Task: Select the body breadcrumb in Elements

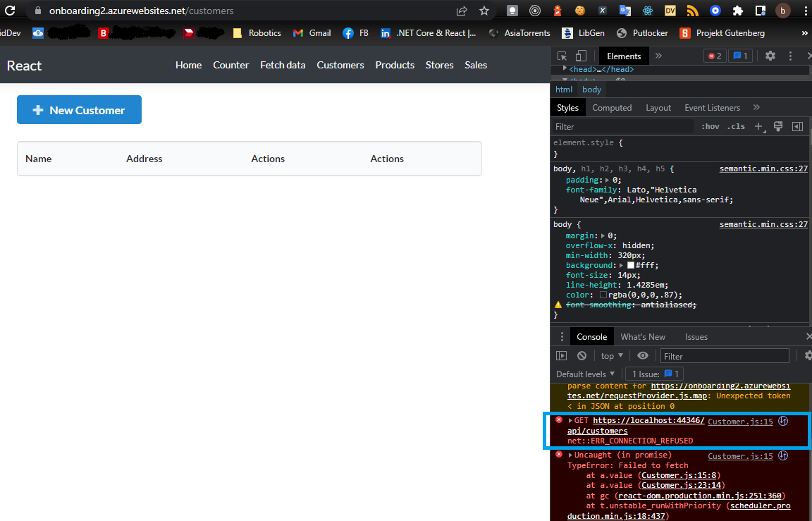Action: (x=591, y=90)
